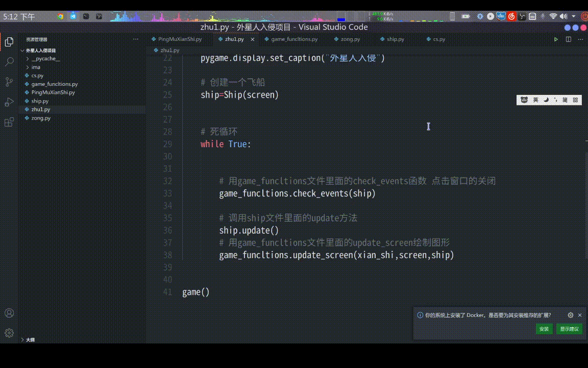Screen dimensions: 588x368
Task: Click the Wi-Fi icon in the system tray
Action: (x=553, y=16)
